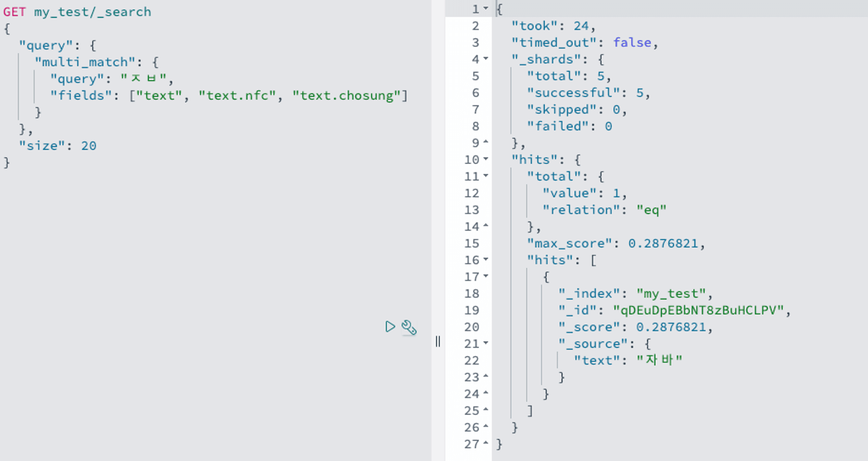This screenshot has width=868, height=461.
Task: Collapse hits array fold at line 16
Action: [x=486, y=259]
